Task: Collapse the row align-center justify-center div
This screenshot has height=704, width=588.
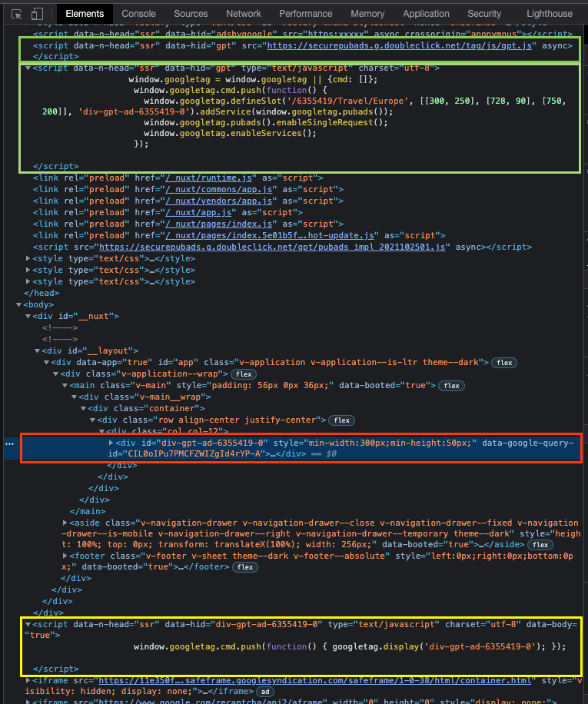Action: tap(93, 420)
